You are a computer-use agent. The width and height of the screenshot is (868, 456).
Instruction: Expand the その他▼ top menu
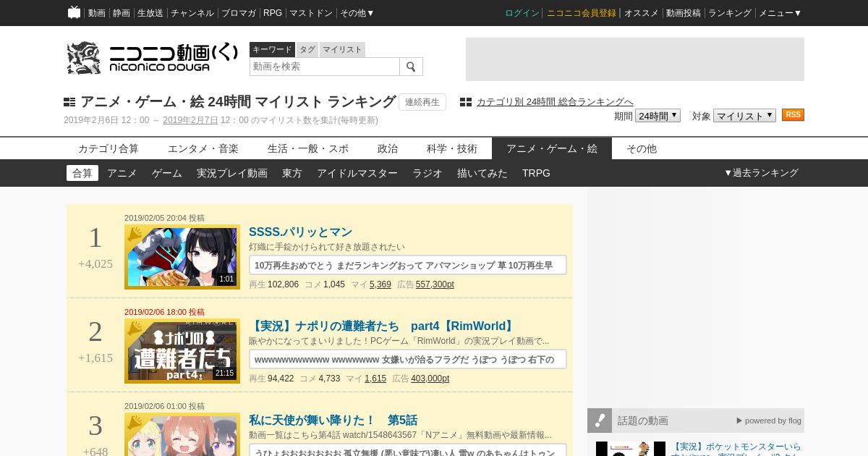coord(357,13)
